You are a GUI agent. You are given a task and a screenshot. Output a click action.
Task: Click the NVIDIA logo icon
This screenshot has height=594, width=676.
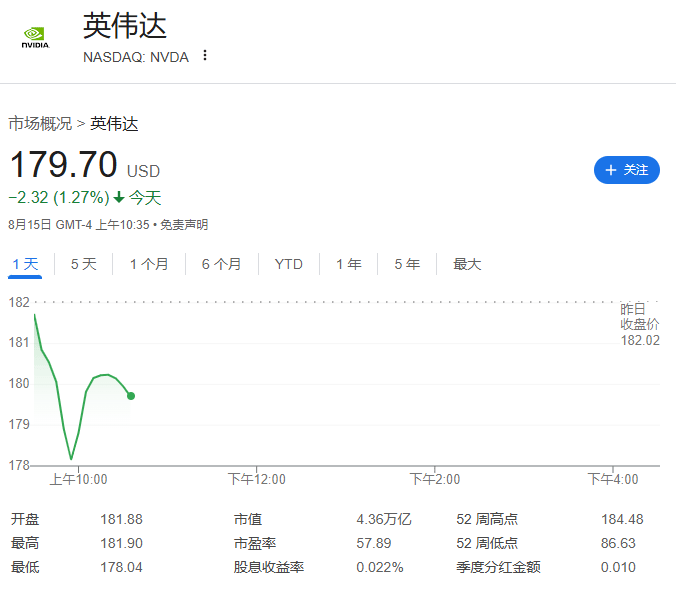point(35,38)
